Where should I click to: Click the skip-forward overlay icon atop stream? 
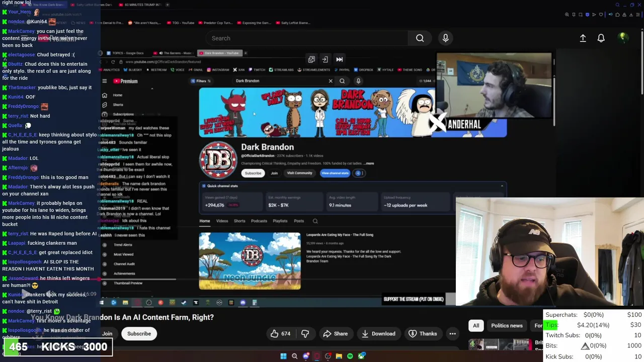(339, 59)
